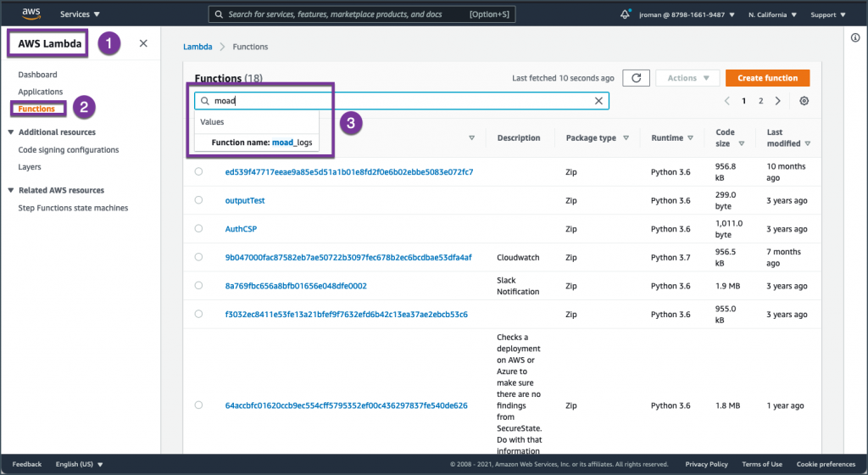
Task: Choose radio button for 8a769fbc656a8bfb01656e048dfe0002
Action: pos(198,286)
